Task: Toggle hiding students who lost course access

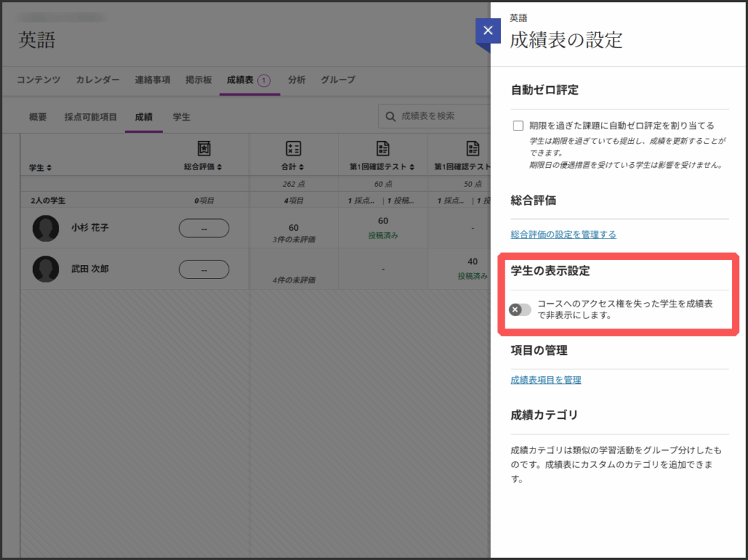Action: (x=520, y=310)
